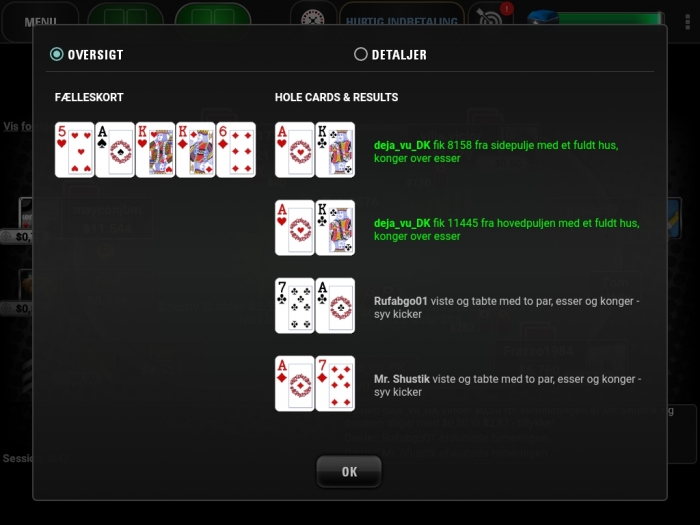700x525 pixels.
Task: Select the Detaljer radio button
Action: [x=361, y=54]
